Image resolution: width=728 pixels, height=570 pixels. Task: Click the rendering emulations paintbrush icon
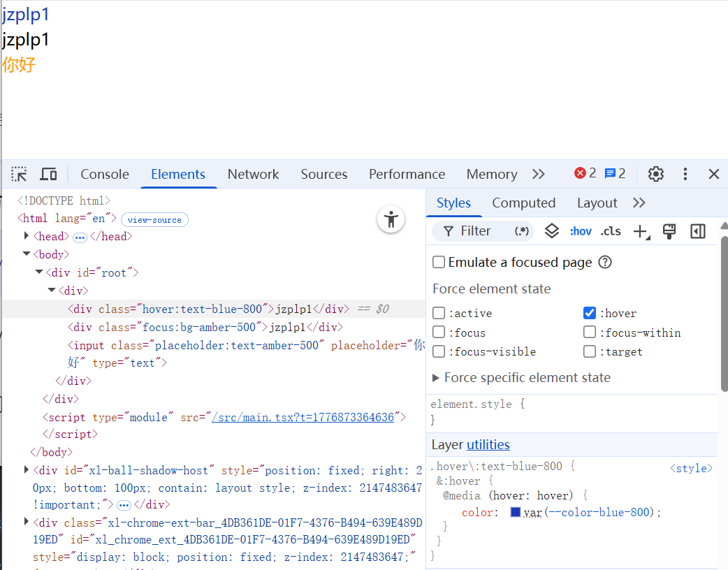tap(669, 231)
